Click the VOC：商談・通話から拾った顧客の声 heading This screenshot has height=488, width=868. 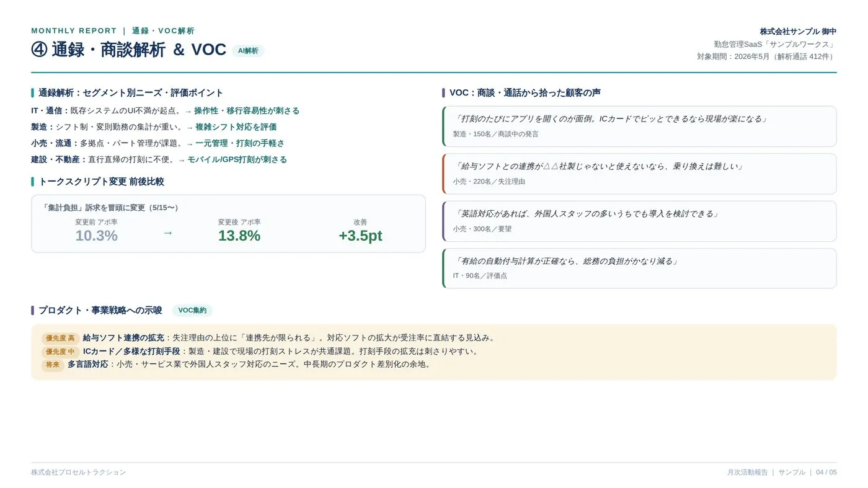(525, 93)
